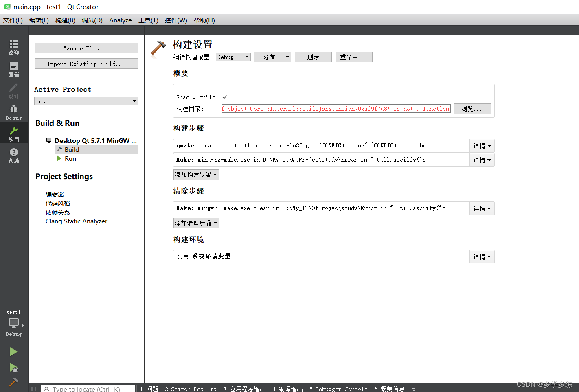Open the Active Project test1 dropdown
The width and height of the screenshot is (579, 392).
pyautogui.click(x=86, y=101)
